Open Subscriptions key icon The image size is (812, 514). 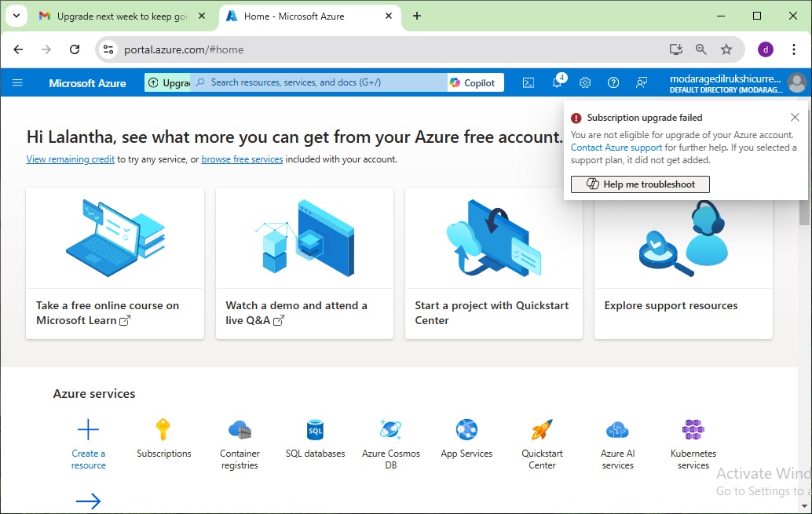tap(163, 429)
